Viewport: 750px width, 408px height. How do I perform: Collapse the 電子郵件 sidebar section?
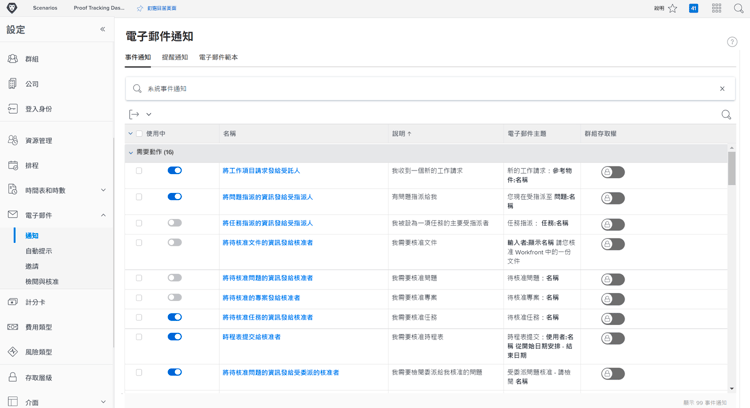pyautogui.click(x=103, y=215)
